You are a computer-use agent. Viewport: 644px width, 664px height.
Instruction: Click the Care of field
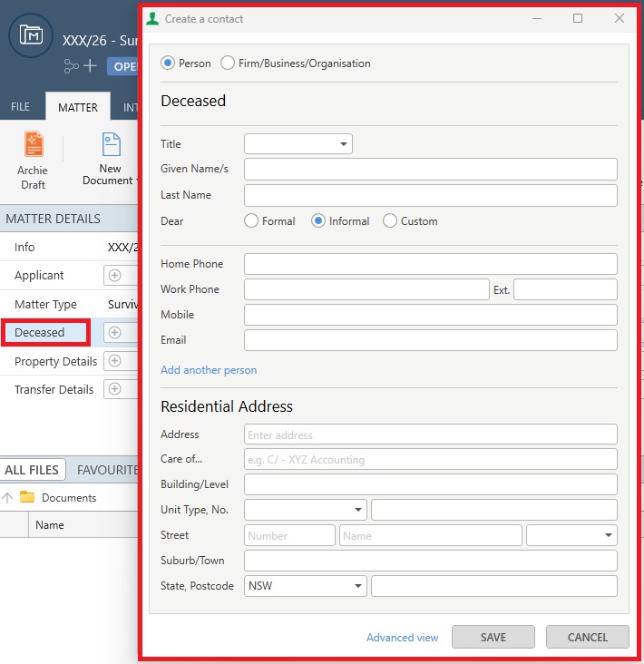431,459
